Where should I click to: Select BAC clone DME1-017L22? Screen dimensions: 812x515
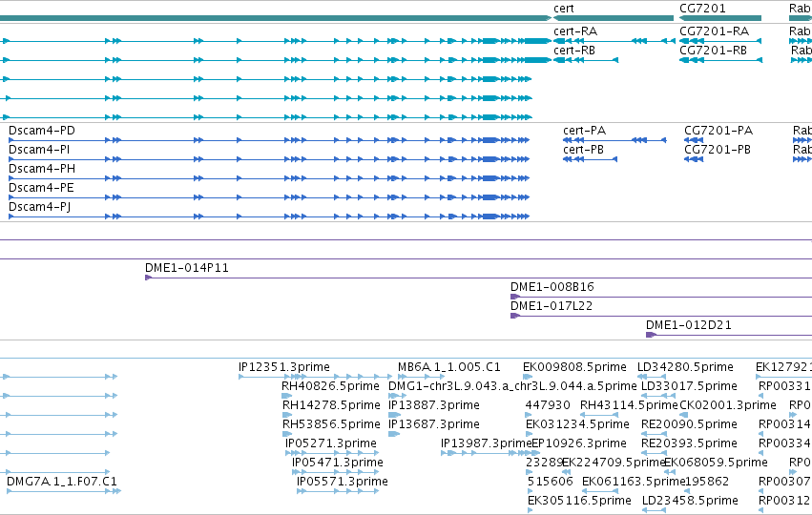pyautogui.click(x=551, y=306)
